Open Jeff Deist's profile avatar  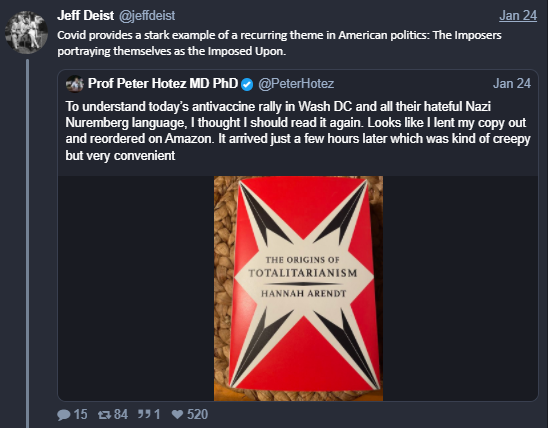coord(26,32)
